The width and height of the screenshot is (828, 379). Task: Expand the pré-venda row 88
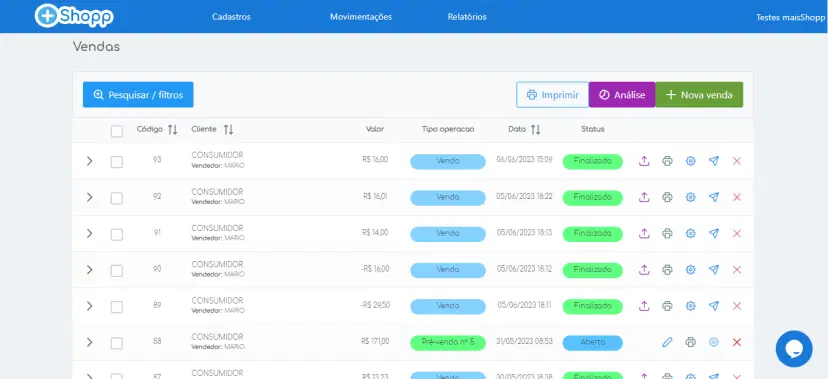[x=89, y=342]
